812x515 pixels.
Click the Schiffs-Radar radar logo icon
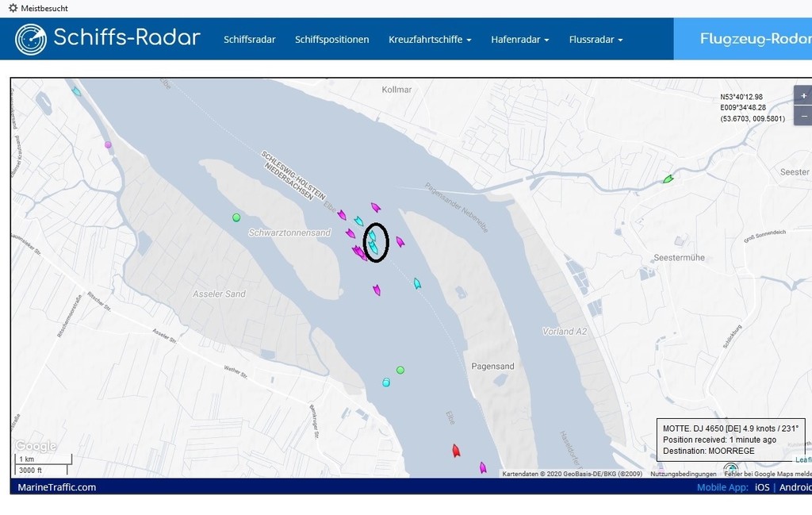[x=31, y=39]
